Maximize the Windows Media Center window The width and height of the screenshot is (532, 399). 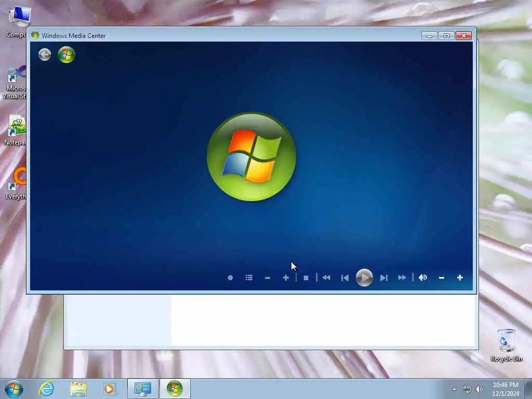(446, 36)
